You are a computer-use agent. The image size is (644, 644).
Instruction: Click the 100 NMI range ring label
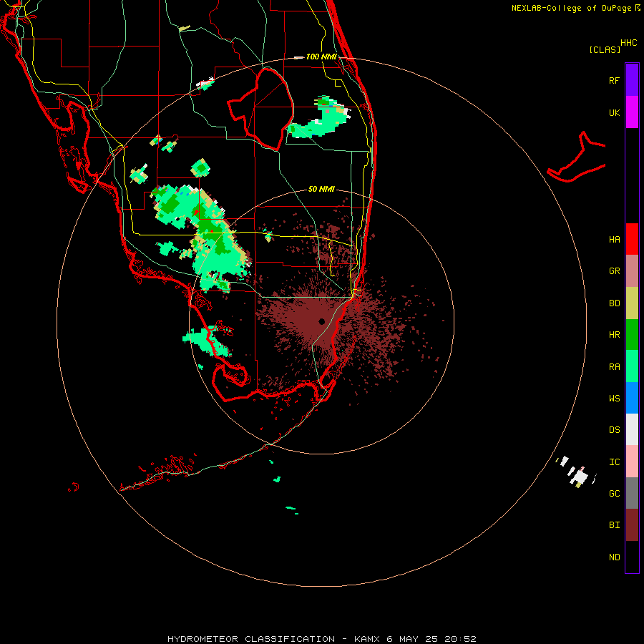321,57
